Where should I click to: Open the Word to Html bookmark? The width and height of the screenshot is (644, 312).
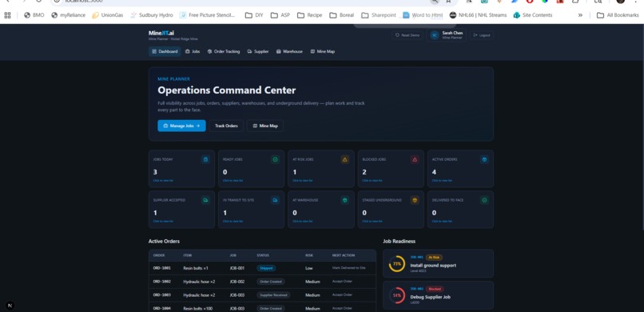click(x=423, y=15)
